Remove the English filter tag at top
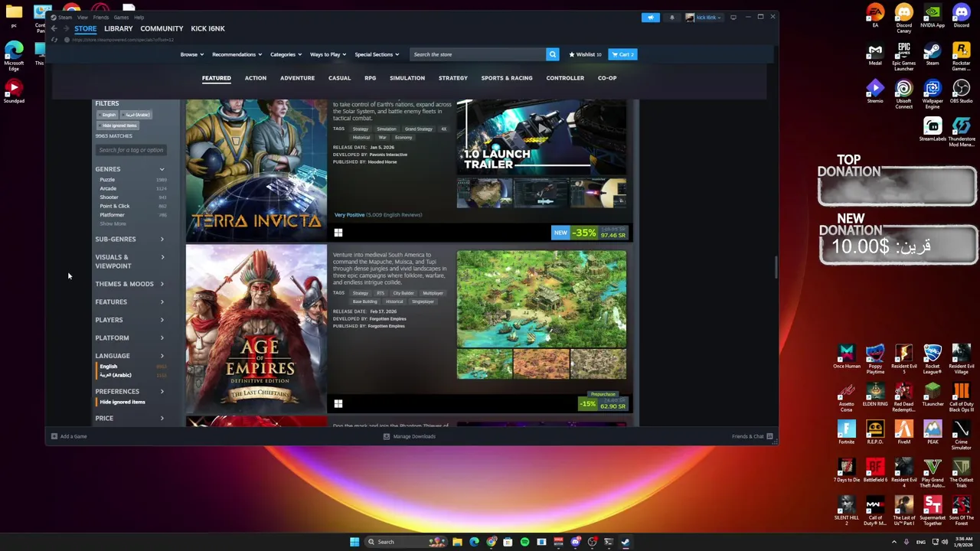This screenshot has width=980, height=551. [109, 115]
